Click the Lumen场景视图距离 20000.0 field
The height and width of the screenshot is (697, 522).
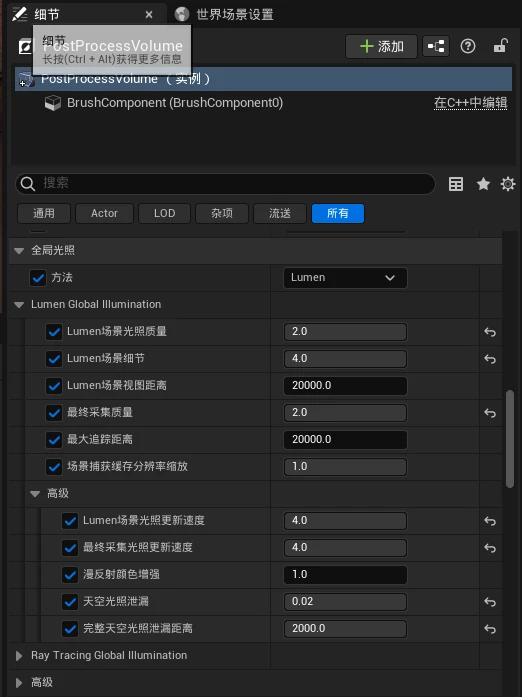345,386
